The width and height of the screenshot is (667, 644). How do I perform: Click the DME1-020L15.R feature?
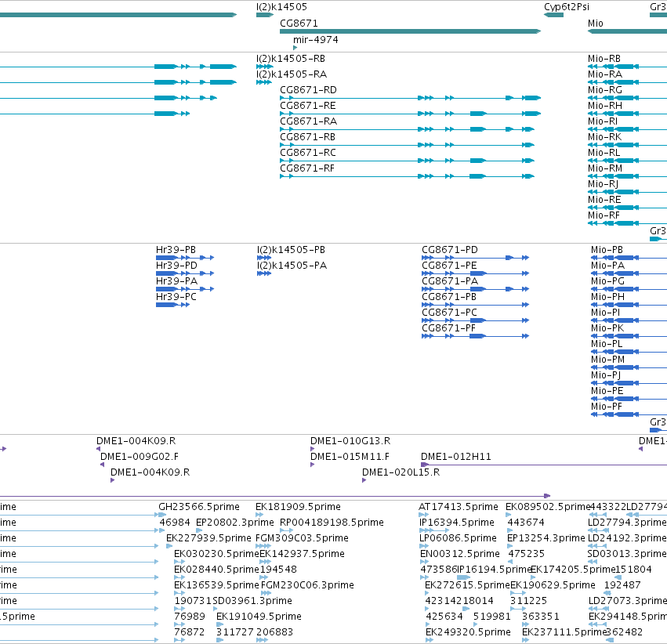(364, 480)
